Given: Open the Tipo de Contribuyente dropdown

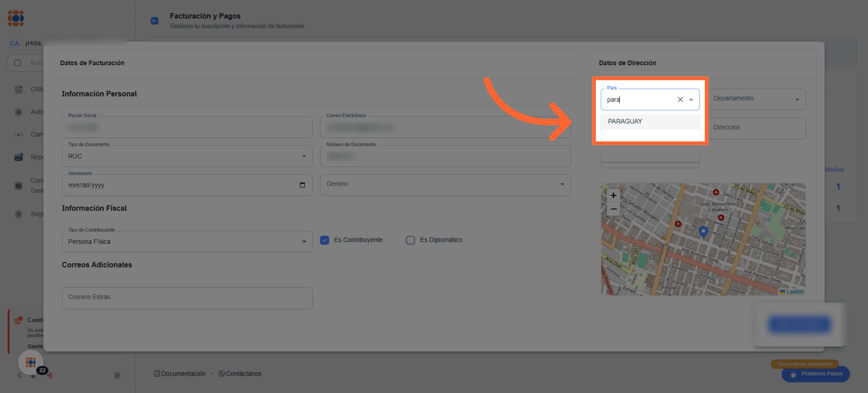Looking at the screenshot, I should point(304,242).
